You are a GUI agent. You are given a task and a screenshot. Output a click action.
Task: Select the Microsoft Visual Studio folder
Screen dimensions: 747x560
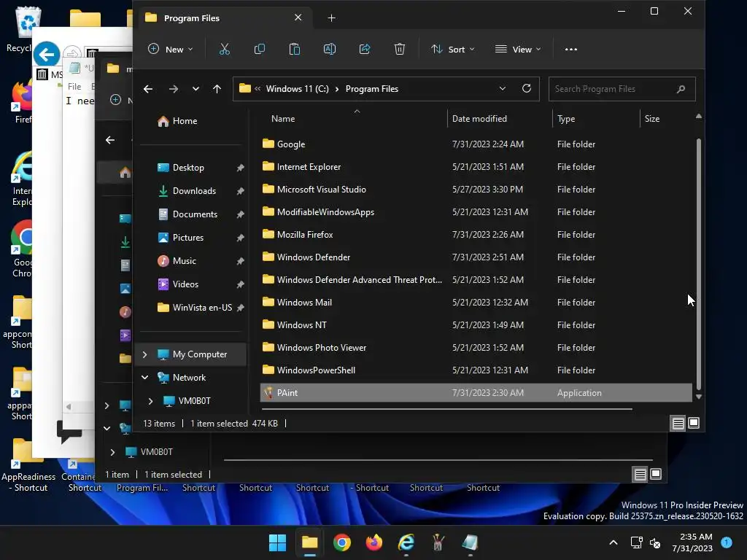tap(476, 190)
